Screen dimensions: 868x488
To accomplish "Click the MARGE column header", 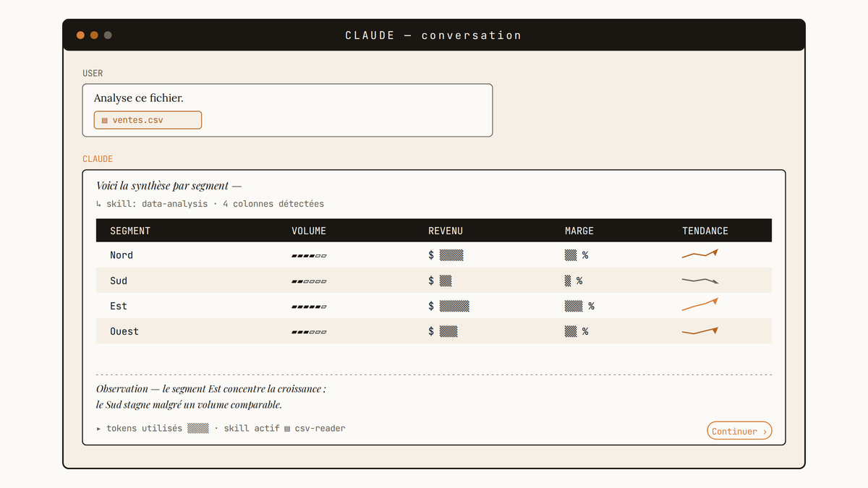I will (579, 231).
